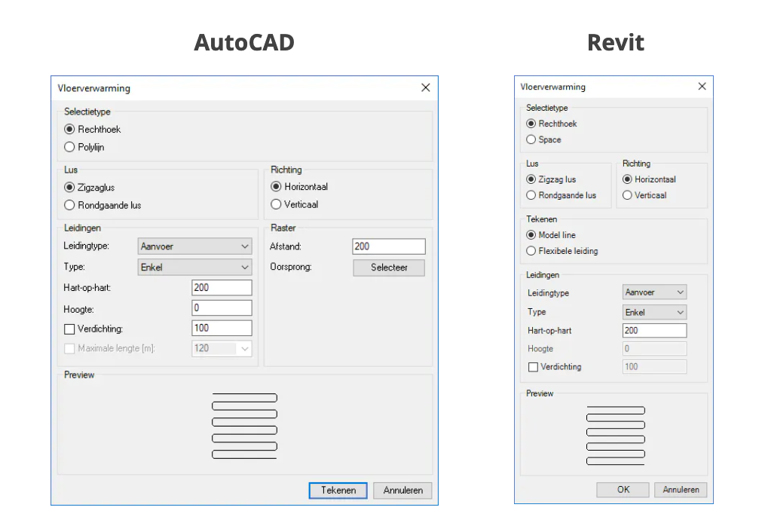Click Hart-op-hart field in Revit dialog
Viewport: 762px width, 532px height.
point(655,330)
